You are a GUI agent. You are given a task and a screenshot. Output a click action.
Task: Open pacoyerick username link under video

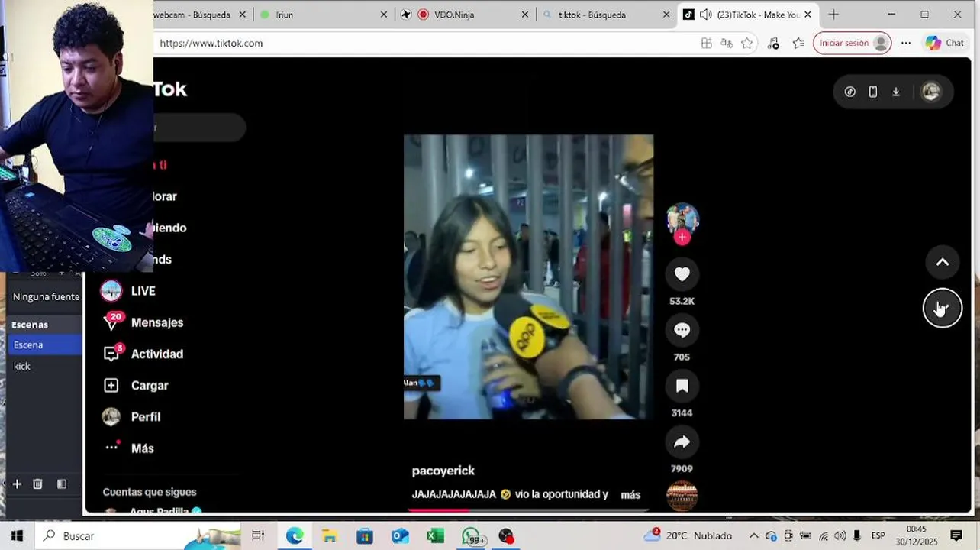click(x=443, y=471)
